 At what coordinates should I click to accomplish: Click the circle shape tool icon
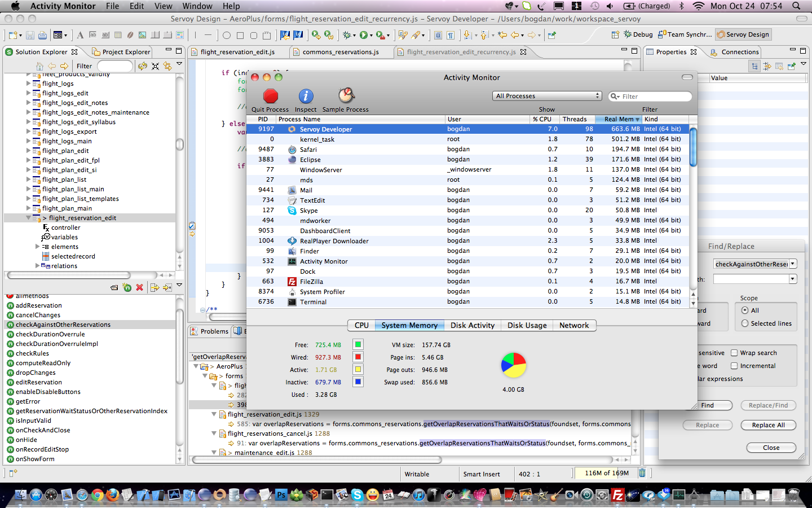[x=227, y=35]
